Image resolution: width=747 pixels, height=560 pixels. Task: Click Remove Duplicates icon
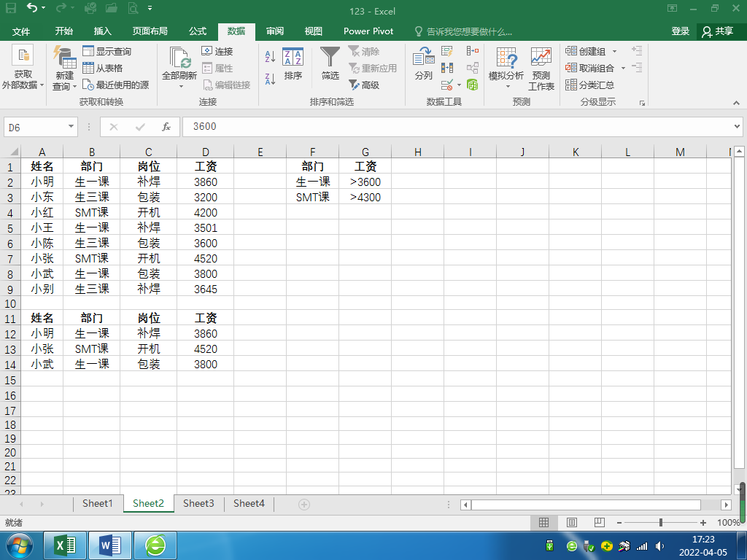447,68
